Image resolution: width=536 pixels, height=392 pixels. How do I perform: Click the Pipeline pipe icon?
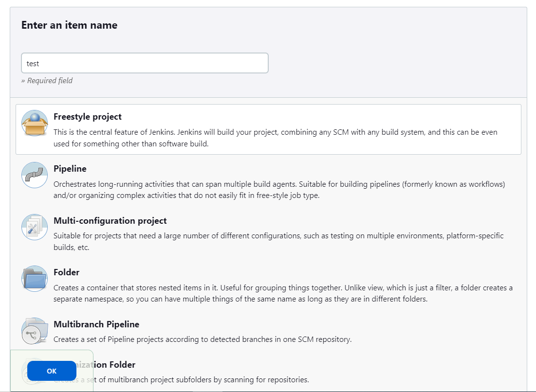(35, 175)
